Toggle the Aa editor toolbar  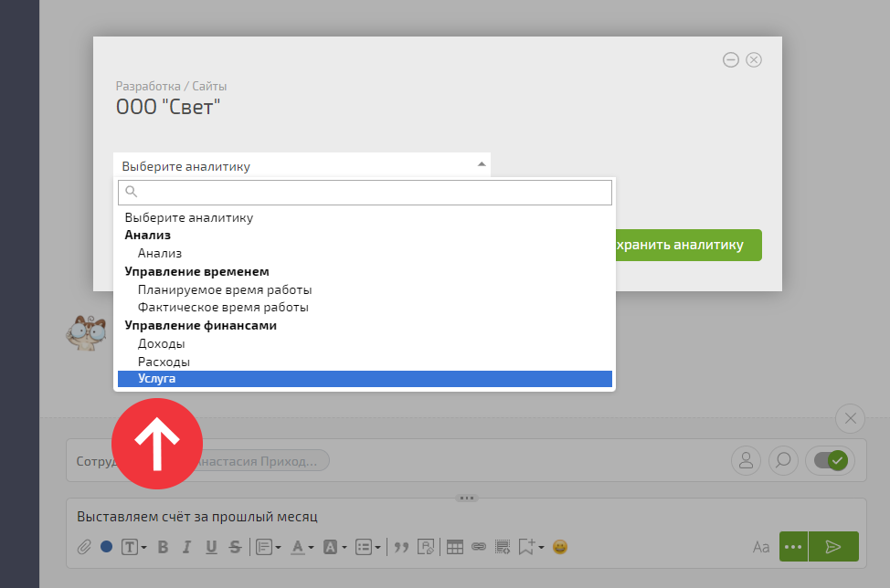(760, 547)
